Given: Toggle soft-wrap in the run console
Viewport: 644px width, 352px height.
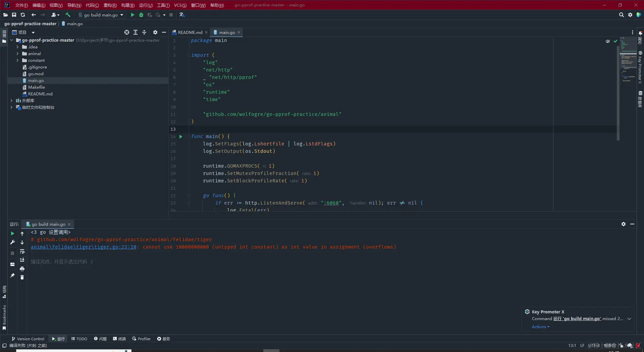Looking at the screenshot, I should tap(22, 251).
